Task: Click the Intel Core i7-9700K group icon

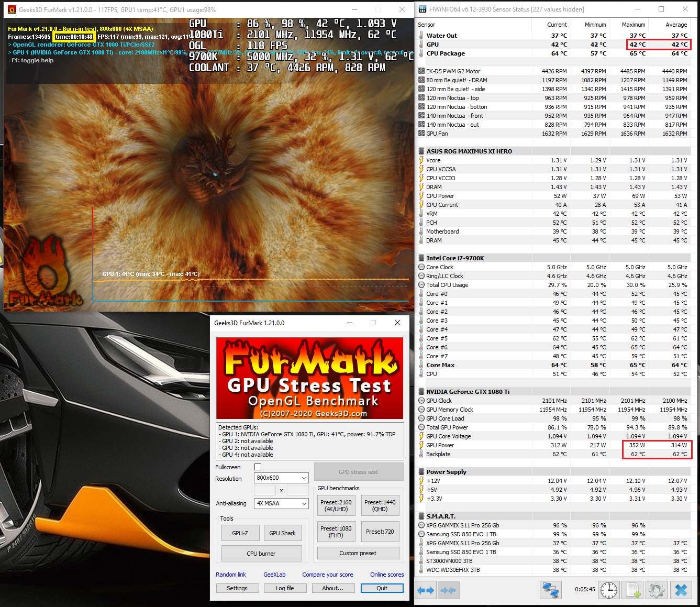Action: coord(421,258)
